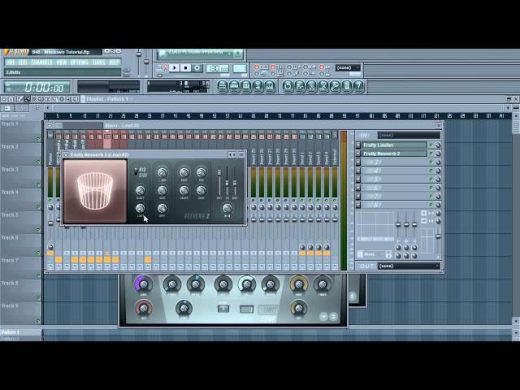This screenshot has width=520, height=390.
Task: Toggle the Fruity Reeverb 2 slot enable switch
Action: tap(431, 154)
